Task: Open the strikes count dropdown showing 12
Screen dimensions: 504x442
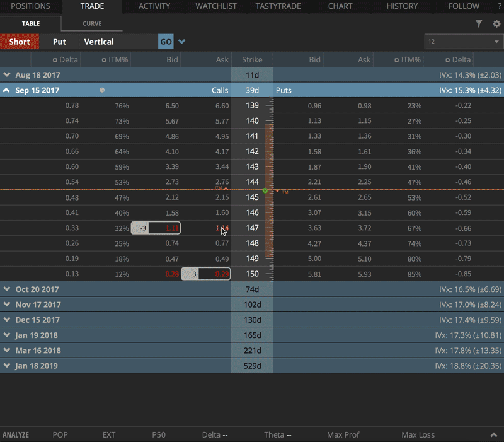Action: click(x=464, y=42)
